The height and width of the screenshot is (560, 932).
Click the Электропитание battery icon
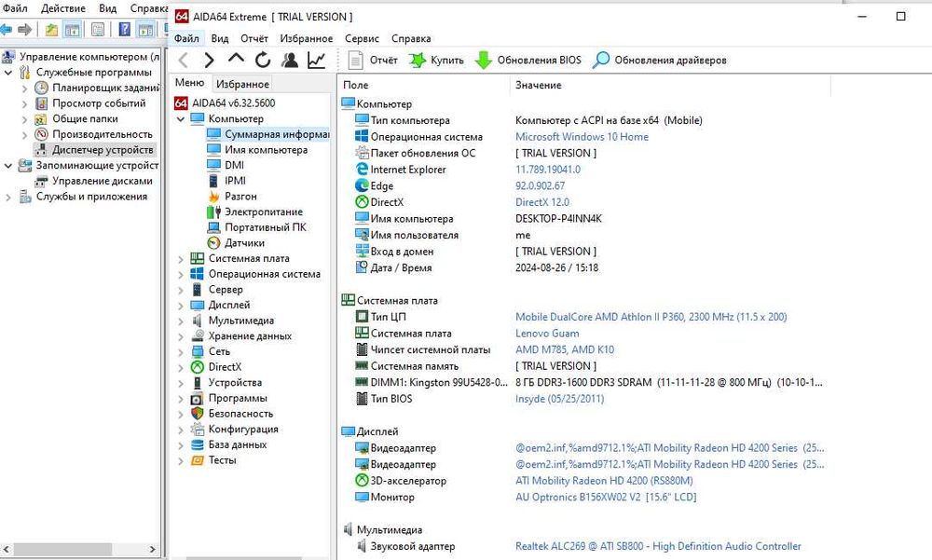(x=213, y=212)
